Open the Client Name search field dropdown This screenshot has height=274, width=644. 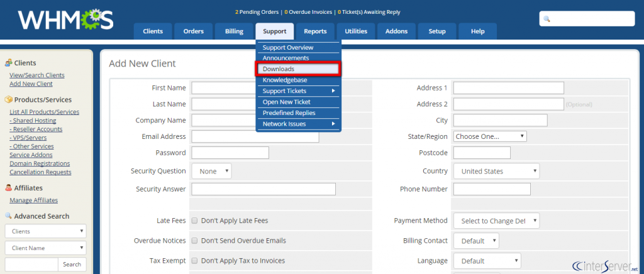click(x=45, y=248)
